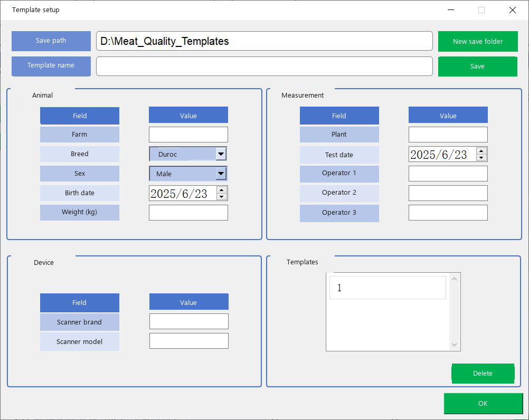Click the Plant value field
This screenshot has height=420, width=529.
point(448,135)
